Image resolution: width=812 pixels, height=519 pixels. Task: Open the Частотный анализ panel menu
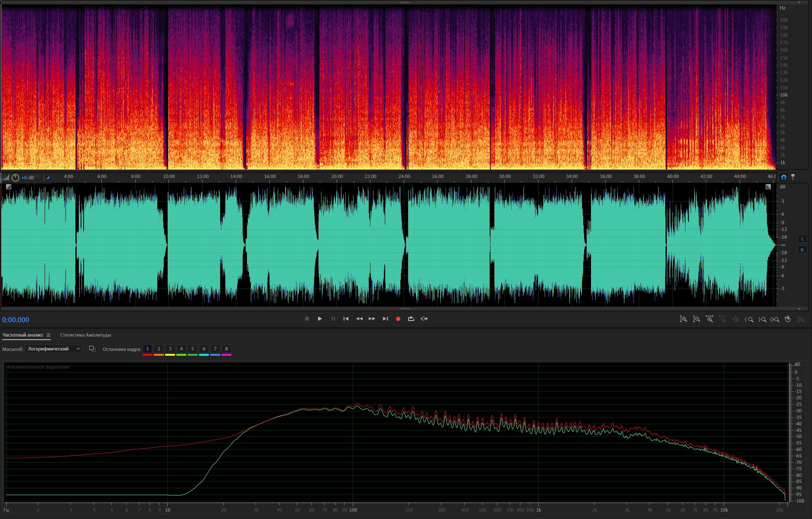tap(49, 335)
